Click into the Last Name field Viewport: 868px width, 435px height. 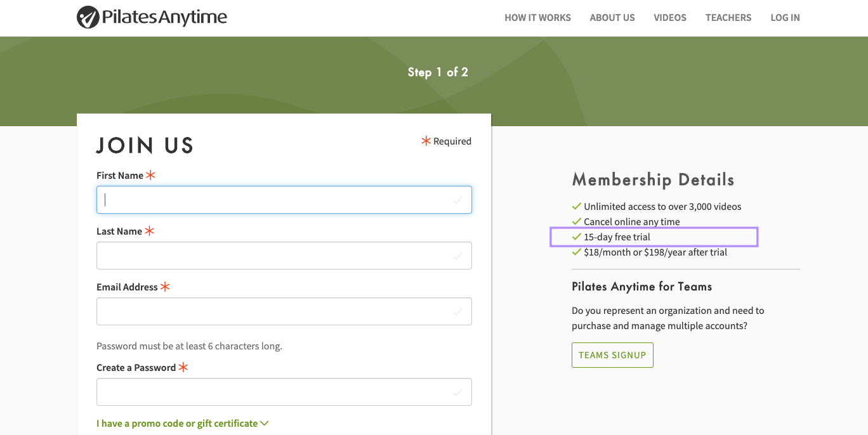click(x=284, y=256)
